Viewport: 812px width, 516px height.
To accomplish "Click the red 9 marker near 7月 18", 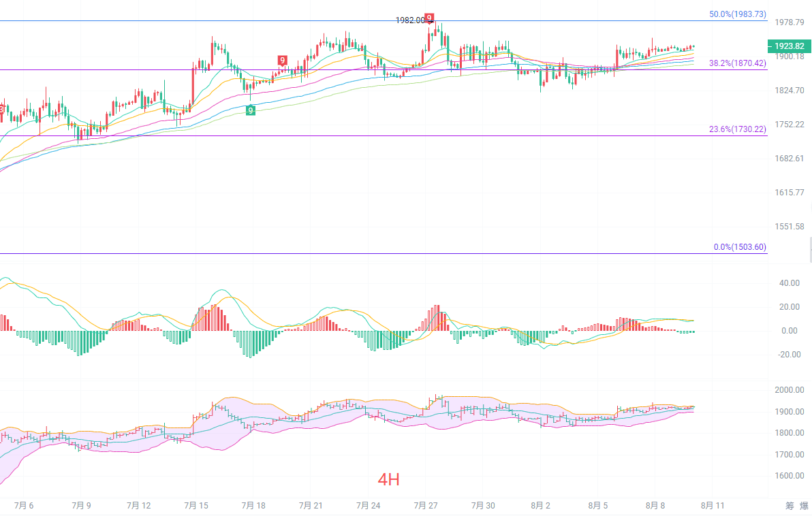I will click(x=282, y=61).
